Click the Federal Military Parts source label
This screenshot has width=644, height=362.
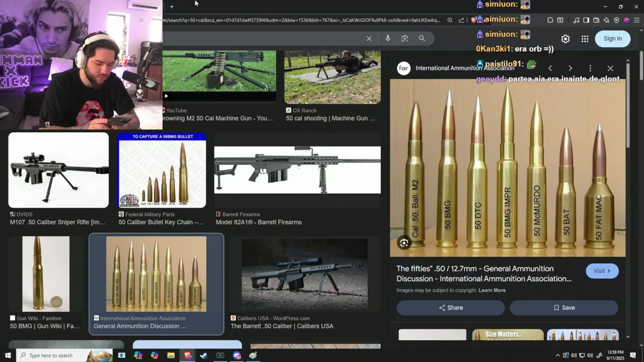coord(150,214)
